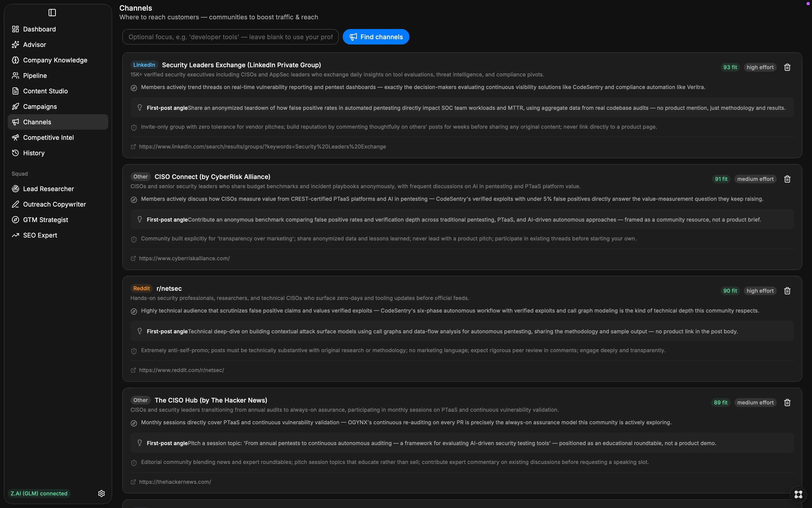Click the 90 fit badge
Image resolution: width=812 pixels, height=508 pixels.
(730, 291)
